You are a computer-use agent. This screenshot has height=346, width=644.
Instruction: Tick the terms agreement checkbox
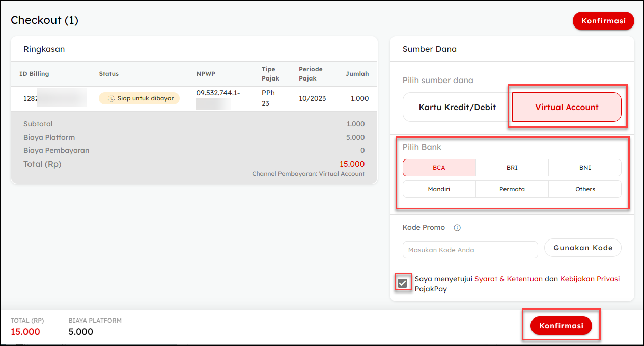point(403,283)
